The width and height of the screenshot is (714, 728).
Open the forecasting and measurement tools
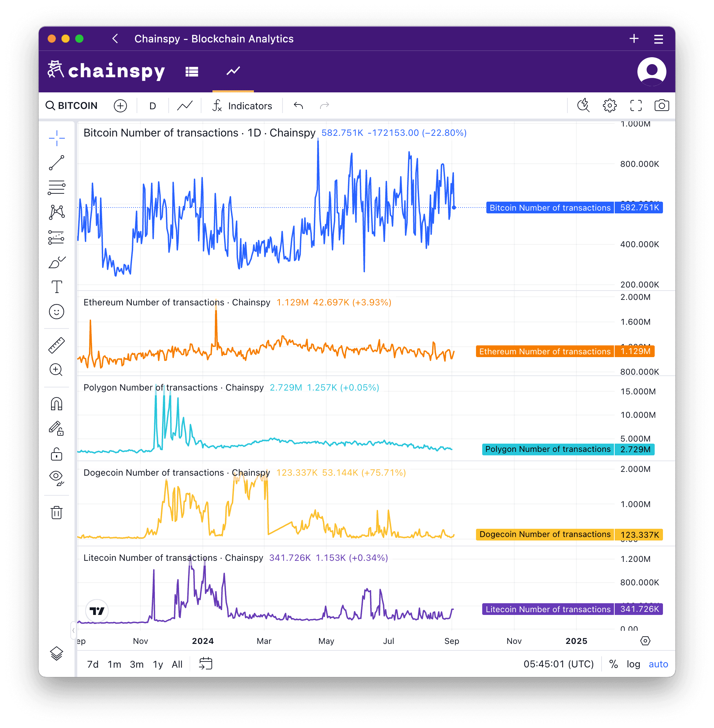point(57,237)
